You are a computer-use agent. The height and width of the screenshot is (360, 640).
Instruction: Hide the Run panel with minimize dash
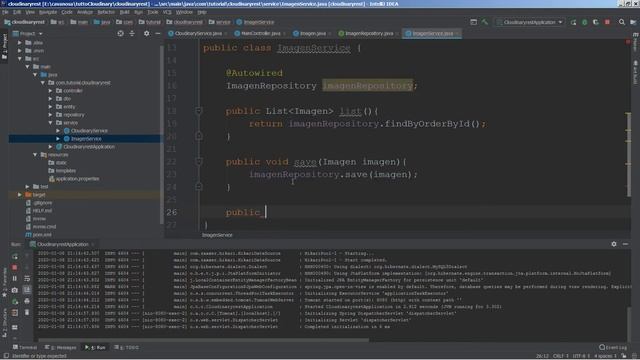(x=625, y=244)
